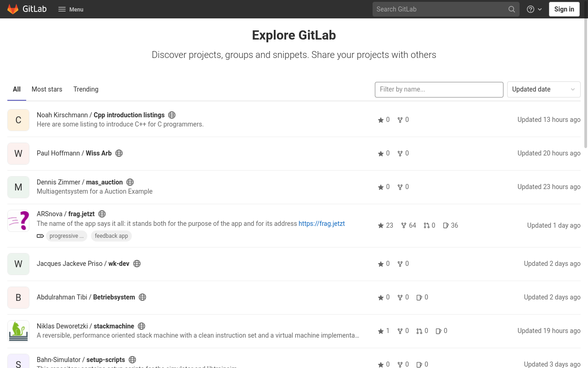Click fork icon in mas_auction row
This screenshot has width=588, height=368.
400,187
